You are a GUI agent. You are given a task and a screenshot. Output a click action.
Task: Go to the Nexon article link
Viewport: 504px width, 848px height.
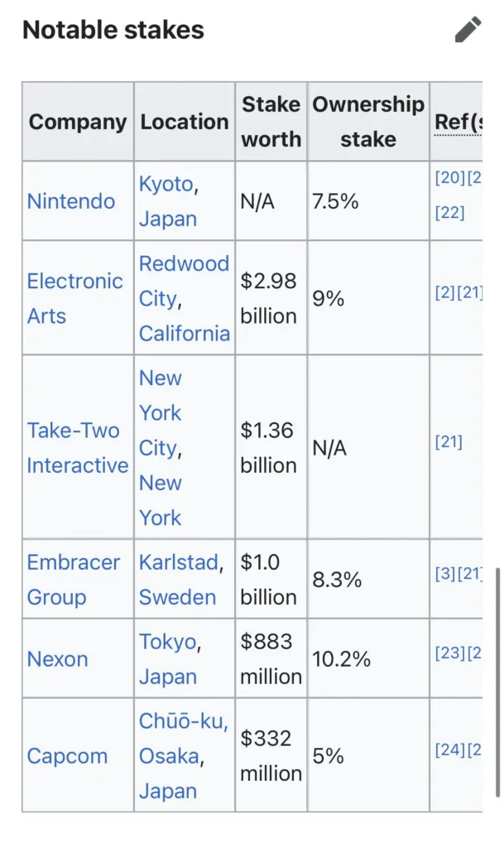(57, 659)
